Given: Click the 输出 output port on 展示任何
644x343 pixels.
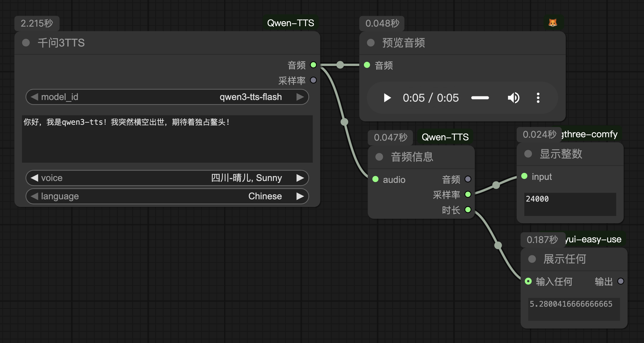Looking at the screenshot, I should pyautogui.click(x=620, y=281).
